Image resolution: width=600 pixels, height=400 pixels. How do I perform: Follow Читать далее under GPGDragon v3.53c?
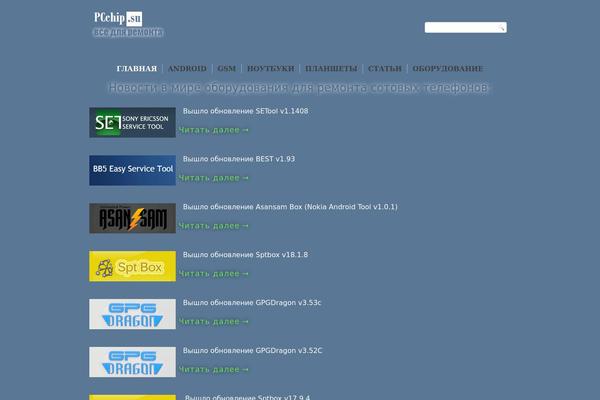coord(214,322)
